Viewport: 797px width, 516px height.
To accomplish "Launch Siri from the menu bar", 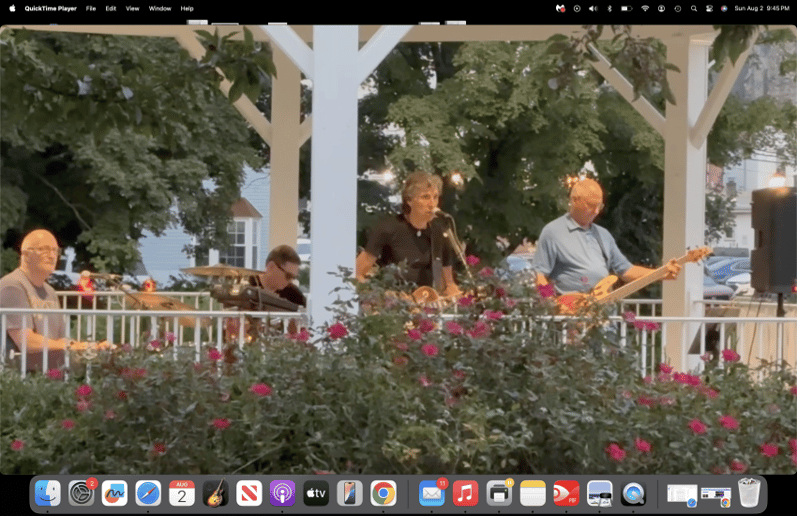I will point(724,9).
